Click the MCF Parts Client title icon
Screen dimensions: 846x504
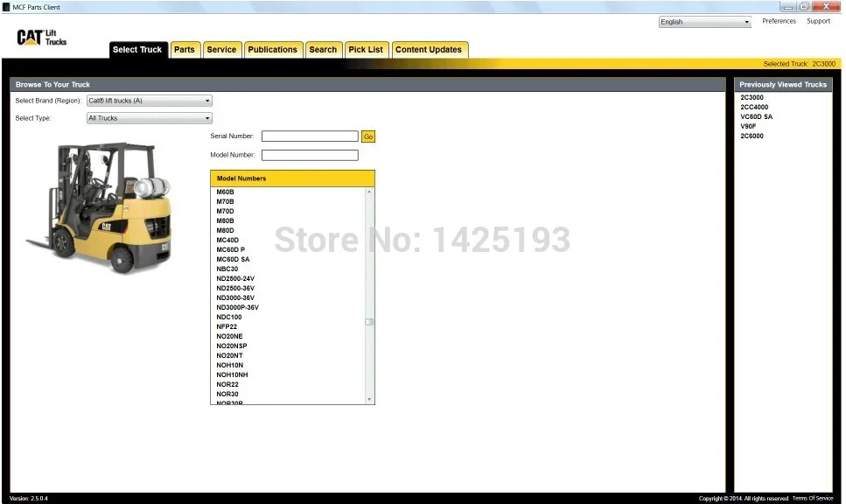[6, 7]
